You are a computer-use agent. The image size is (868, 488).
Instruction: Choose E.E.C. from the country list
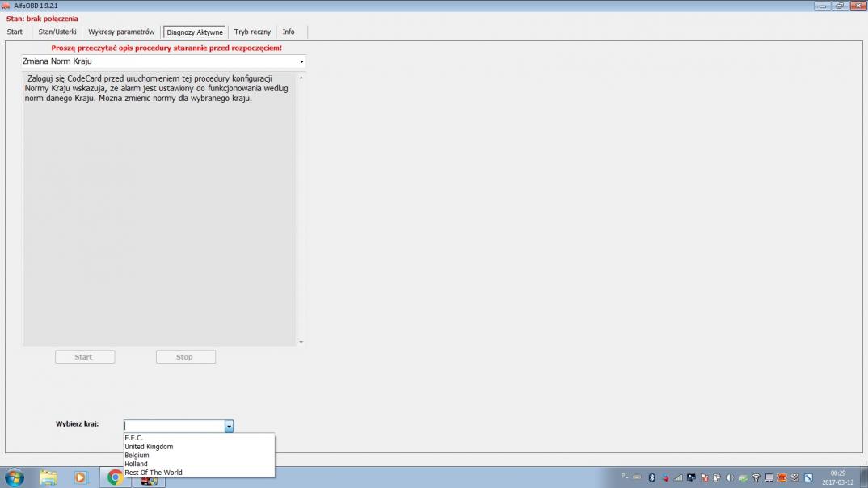[199, 438]
